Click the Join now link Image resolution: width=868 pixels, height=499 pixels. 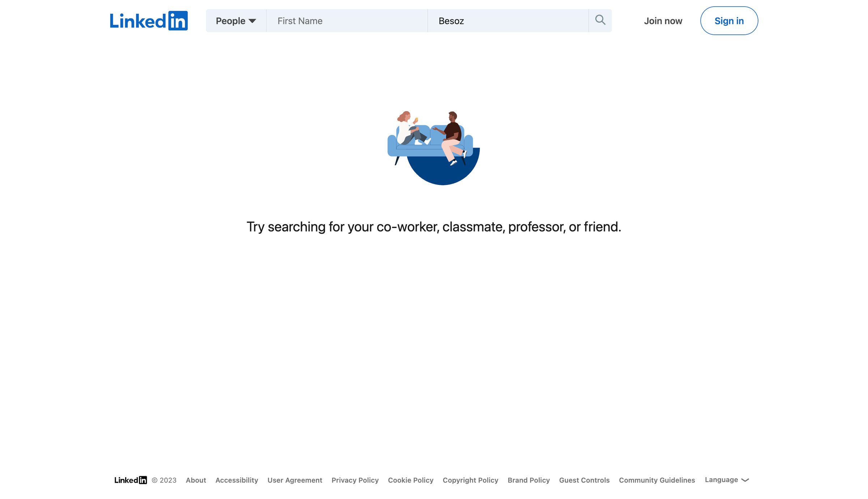coord(663,21)
